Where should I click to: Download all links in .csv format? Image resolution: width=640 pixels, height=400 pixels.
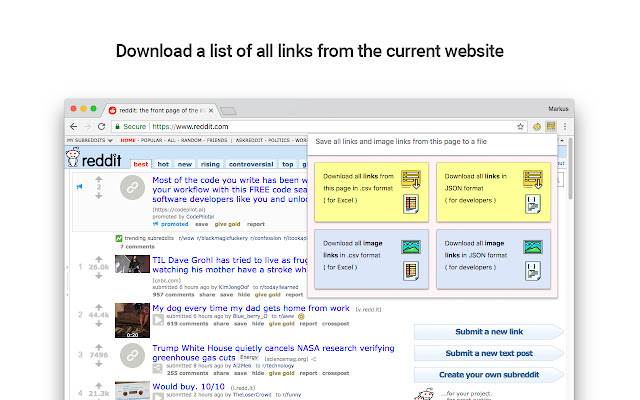pos(371,192)
